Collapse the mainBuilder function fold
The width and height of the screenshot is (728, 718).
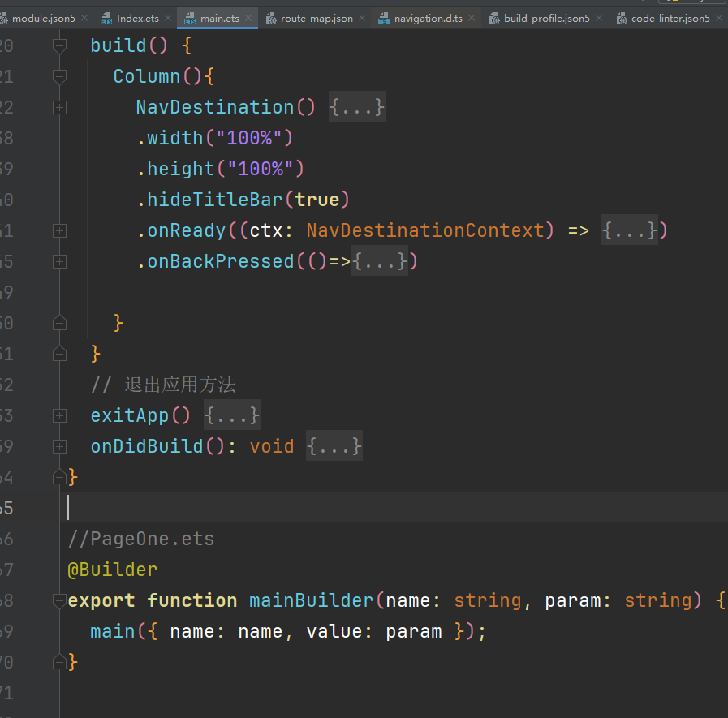(x=59, y=601)
